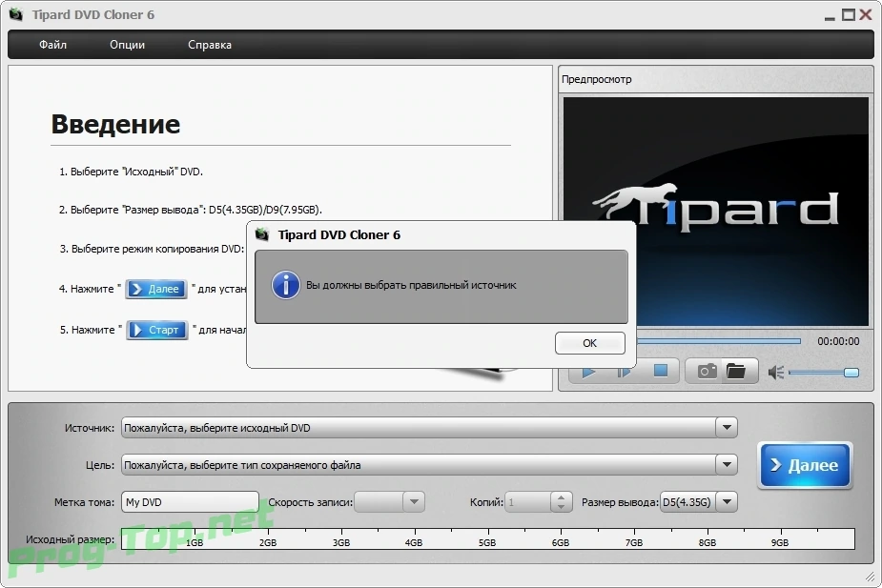Click OK in the dialog
Image resolution: width=882 pixels, height=588 pixels.
[589, 343]
